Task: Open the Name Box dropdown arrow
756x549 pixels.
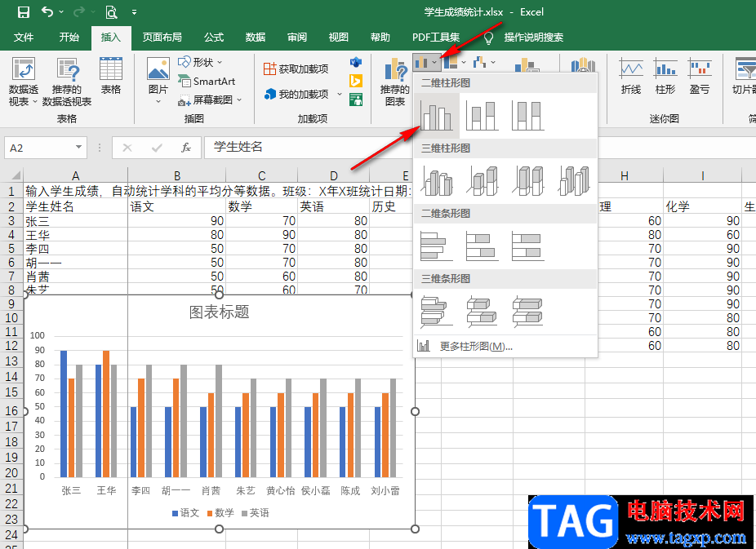Action: click(x=78, y=148)
